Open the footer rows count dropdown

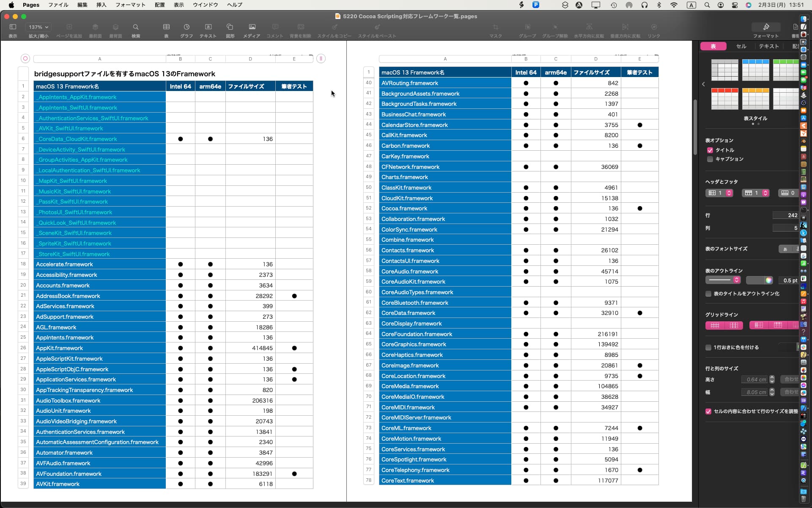pos(788,193)
